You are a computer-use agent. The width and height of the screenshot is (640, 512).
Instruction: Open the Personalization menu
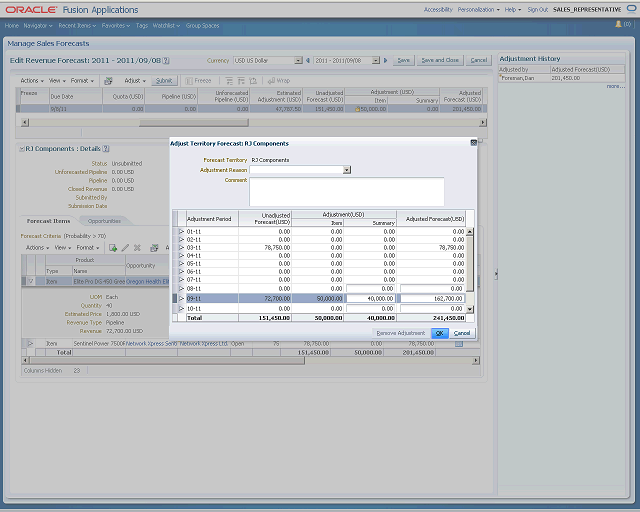click(x=478, y=9)
